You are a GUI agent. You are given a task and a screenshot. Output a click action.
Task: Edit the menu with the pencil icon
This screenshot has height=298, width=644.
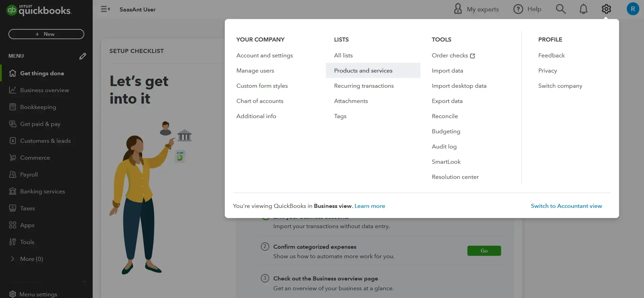click(x=83, y=56)
